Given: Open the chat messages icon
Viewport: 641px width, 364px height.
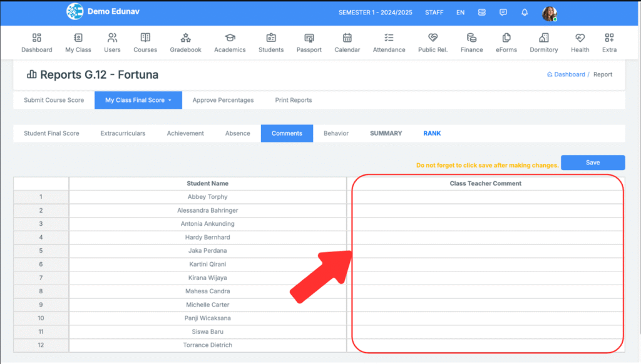Looking at the screenshot, I should (x=503, y=13).
